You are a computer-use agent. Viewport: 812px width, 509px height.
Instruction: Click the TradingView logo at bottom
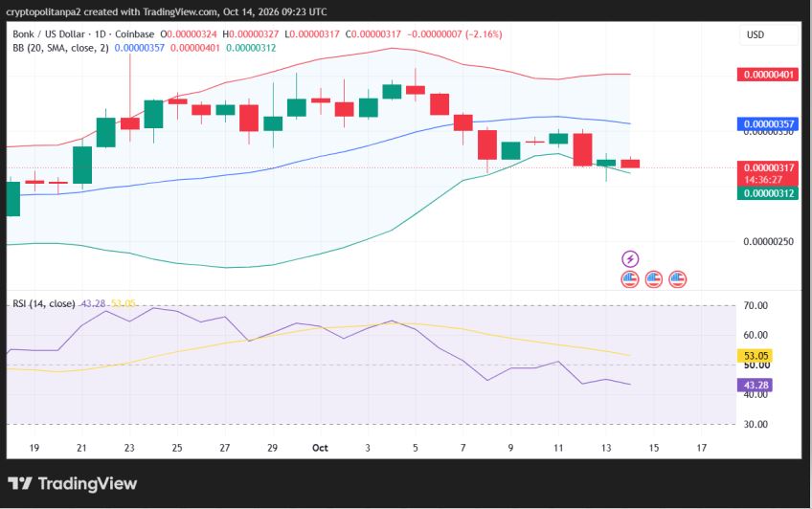coord(73,484)
